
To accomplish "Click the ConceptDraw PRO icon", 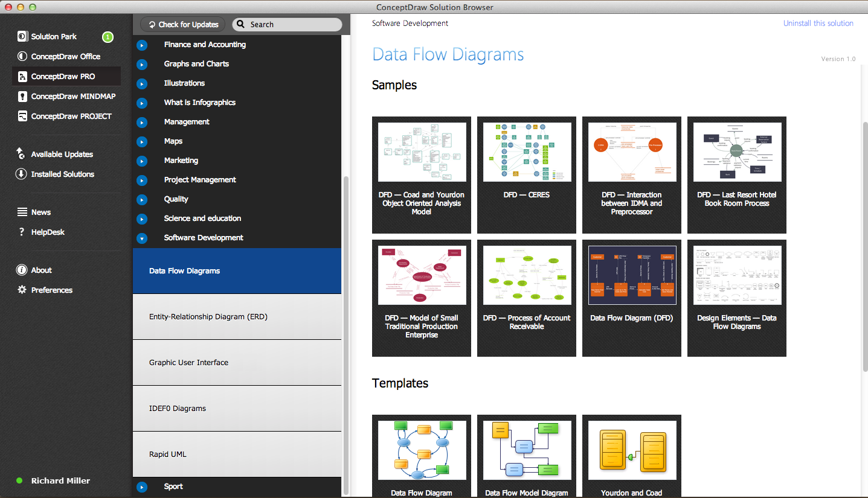I will (22, 76).
